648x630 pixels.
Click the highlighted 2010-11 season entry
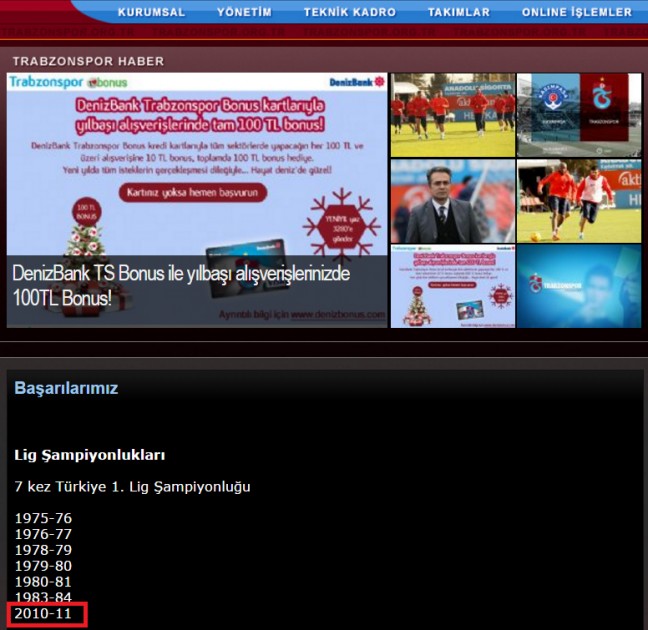coord(44,614)
